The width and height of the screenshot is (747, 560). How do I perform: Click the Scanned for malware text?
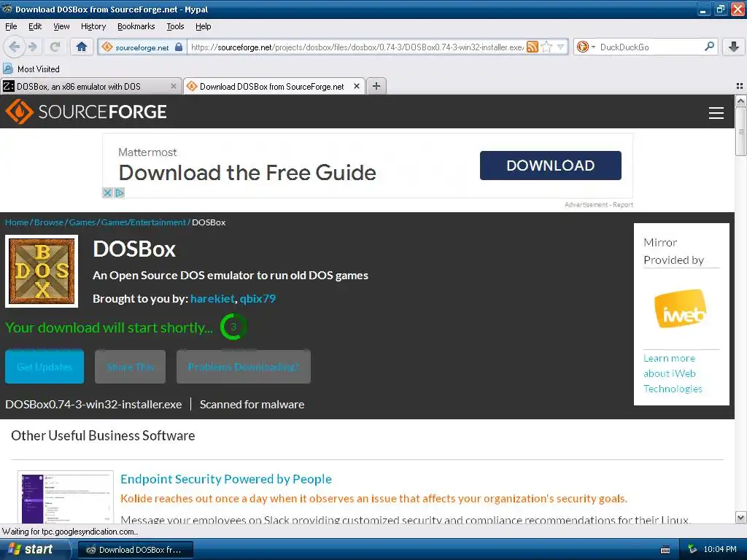pyautogui.click(x=252, y=404)
